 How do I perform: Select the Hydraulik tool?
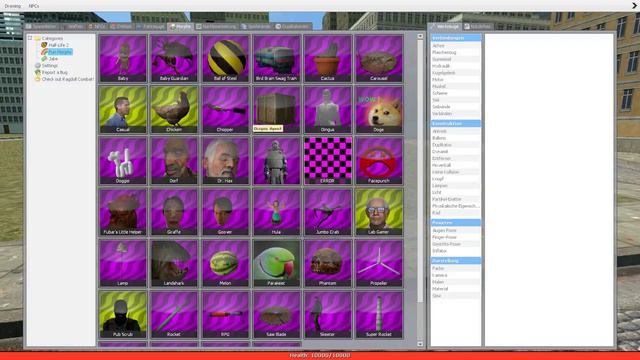pyautogui.click(x=456, y=66)
